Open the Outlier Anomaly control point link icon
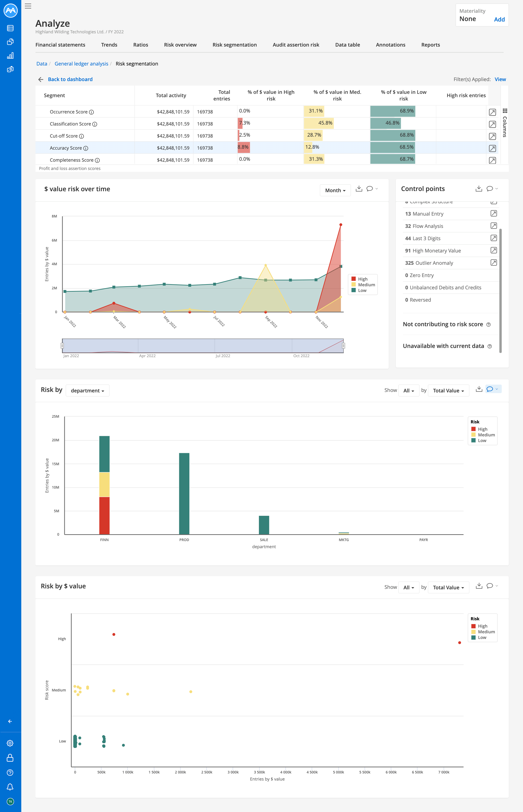Image resolution: width=523 pixels, height=812 pixels. (x=493, y=263)
